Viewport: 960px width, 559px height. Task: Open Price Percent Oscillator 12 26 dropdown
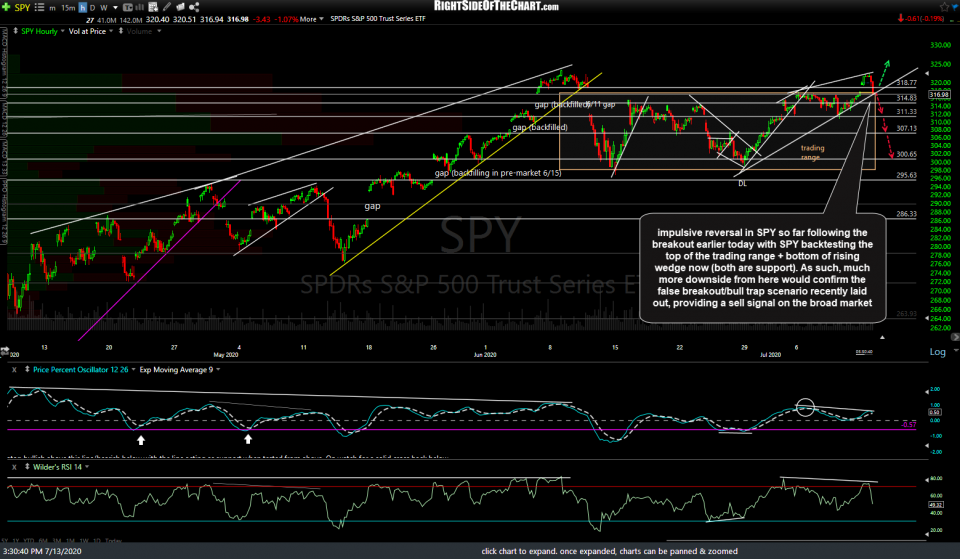pos(133,370)
